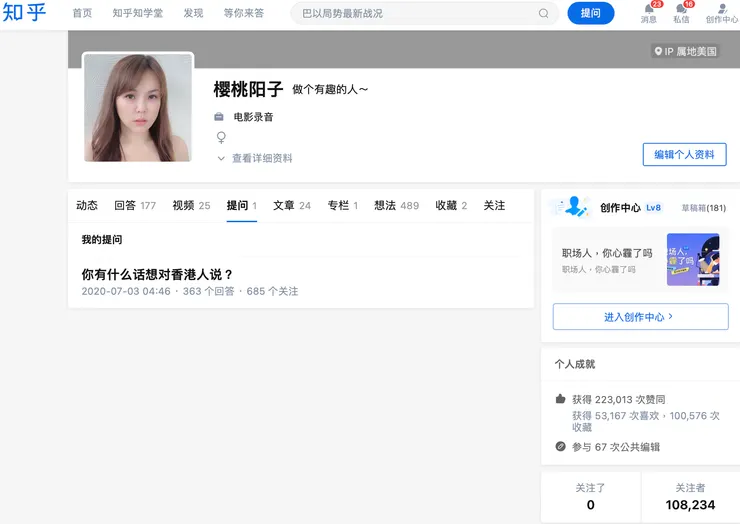
Task: Click the 2020-07-03 04:46 timestamp
Action: tap(126, 291)
